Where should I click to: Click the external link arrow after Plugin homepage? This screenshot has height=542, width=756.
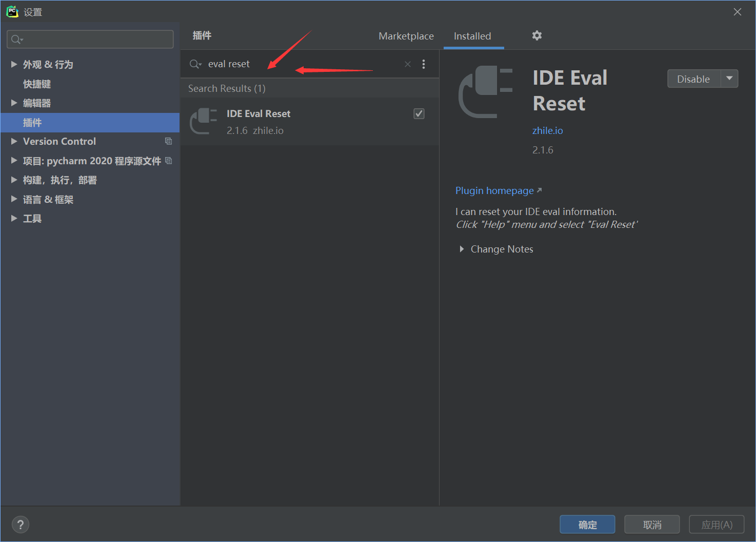tap(539, 189)
